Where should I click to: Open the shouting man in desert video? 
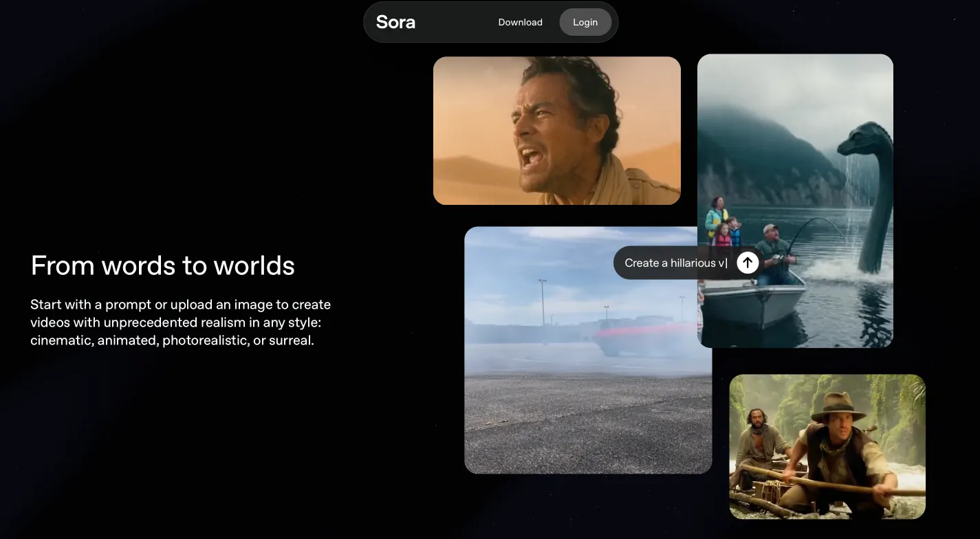tap(557, 131)
